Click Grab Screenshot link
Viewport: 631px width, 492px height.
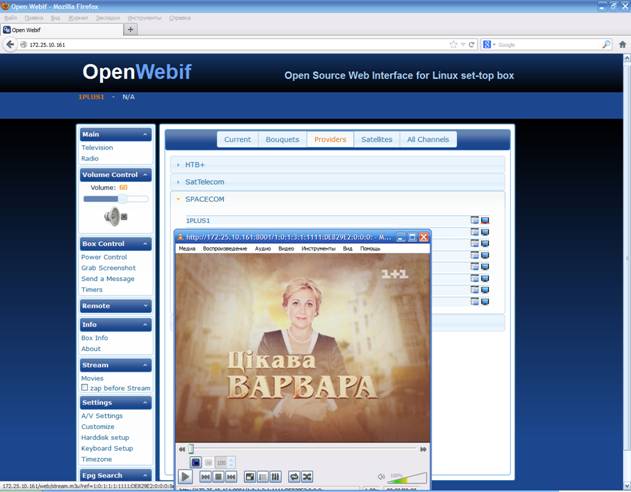click(x=108, y=268)
